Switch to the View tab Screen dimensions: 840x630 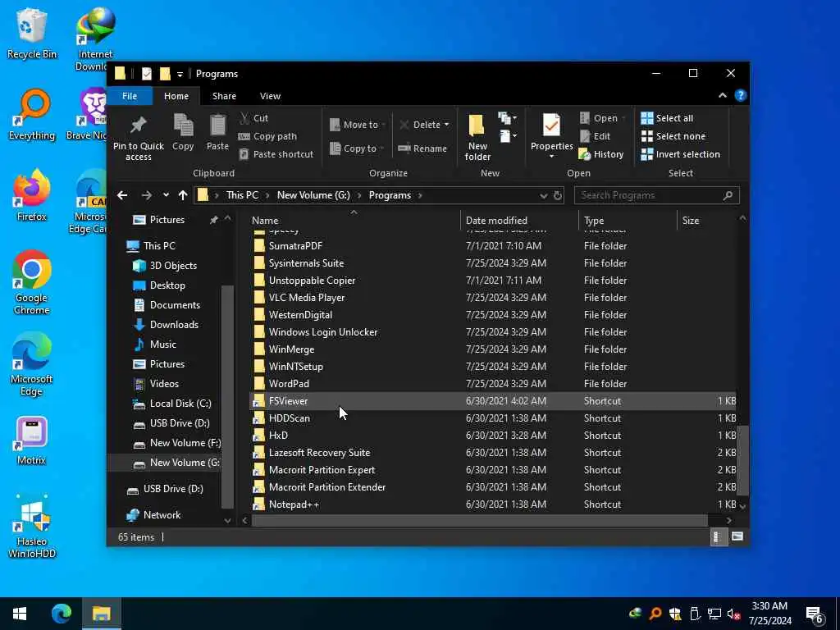coord(270,96)
